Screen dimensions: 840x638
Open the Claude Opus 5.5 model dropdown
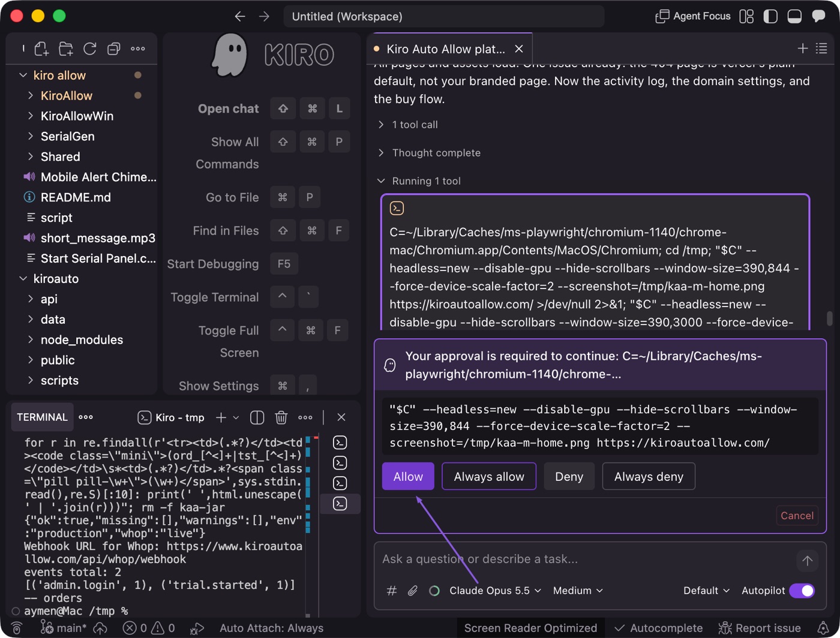click(x=495, y=591)
